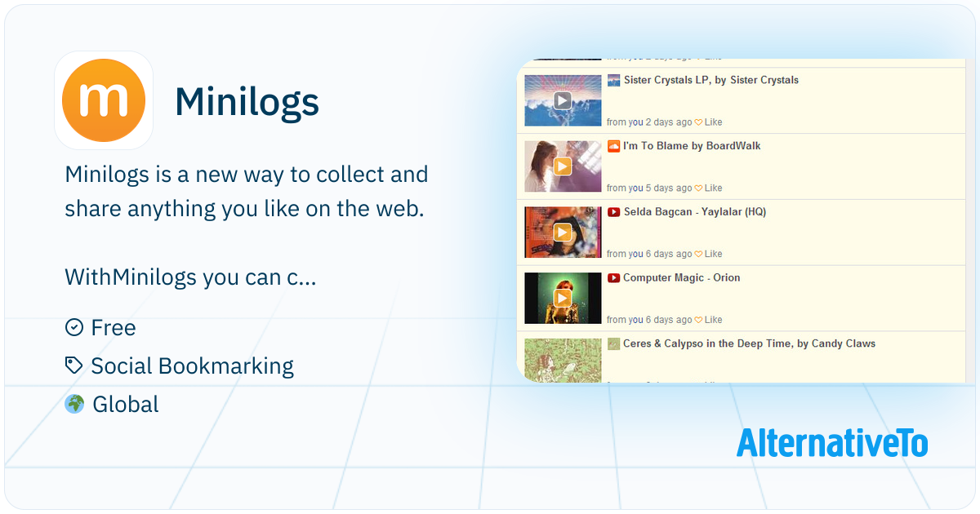Click '2 days ago' on Sister Crystals row
Screen dimensions: 980x514
669,122
